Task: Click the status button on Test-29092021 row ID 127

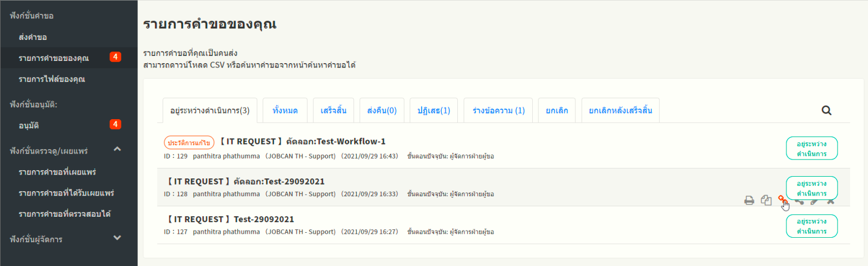Action: coord(811,226)
